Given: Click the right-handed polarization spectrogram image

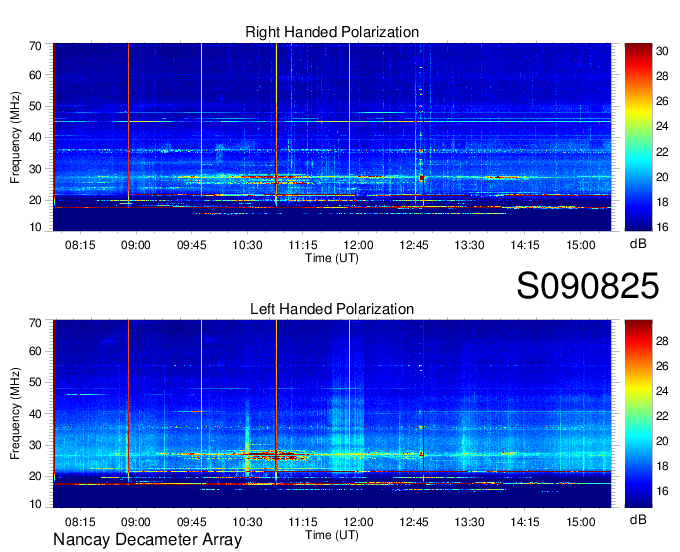Looking at the screenshot, I should pos(332,137).
